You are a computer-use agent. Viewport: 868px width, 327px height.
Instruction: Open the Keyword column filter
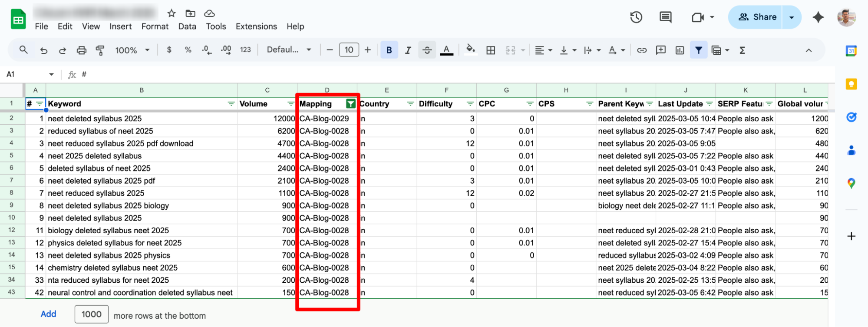pyautogui.click(x=231, y=104)
